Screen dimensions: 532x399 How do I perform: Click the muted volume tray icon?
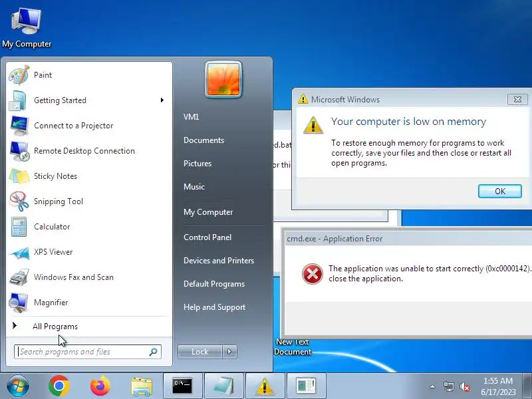click(464, 386)
